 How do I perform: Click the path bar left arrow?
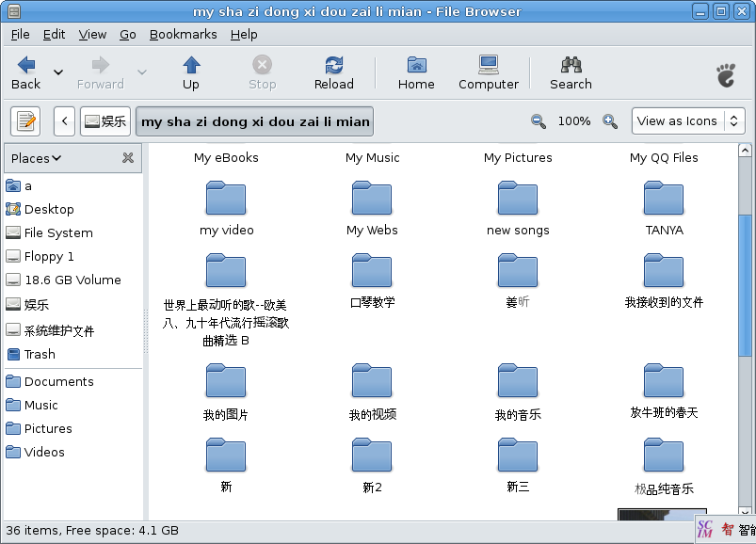coord(65,121)
